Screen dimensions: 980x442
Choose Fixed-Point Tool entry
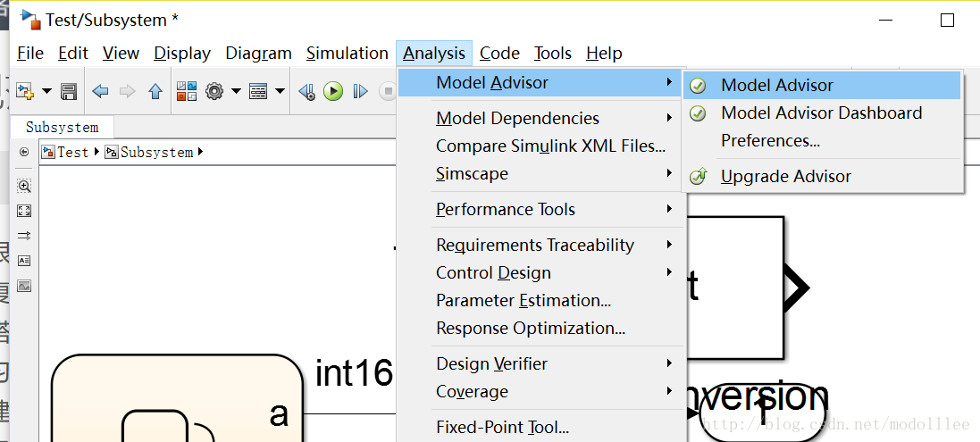point(540,427)
